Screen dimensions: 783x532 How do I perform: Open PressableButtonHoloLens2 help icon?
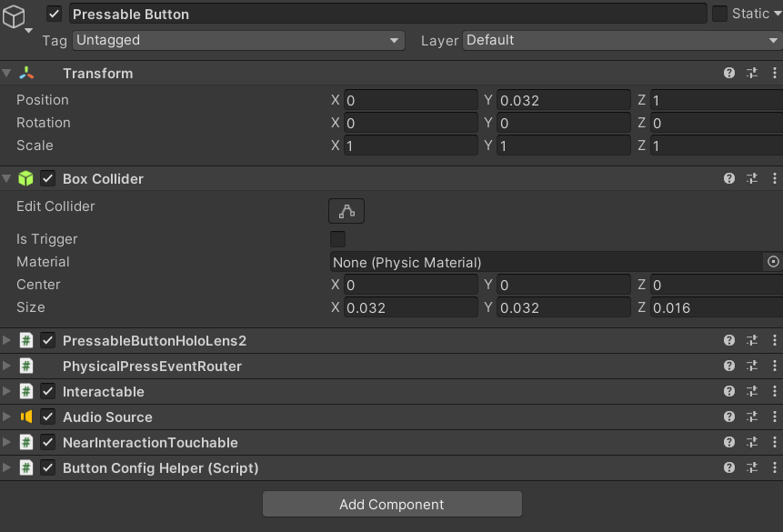tap(729, 340)
